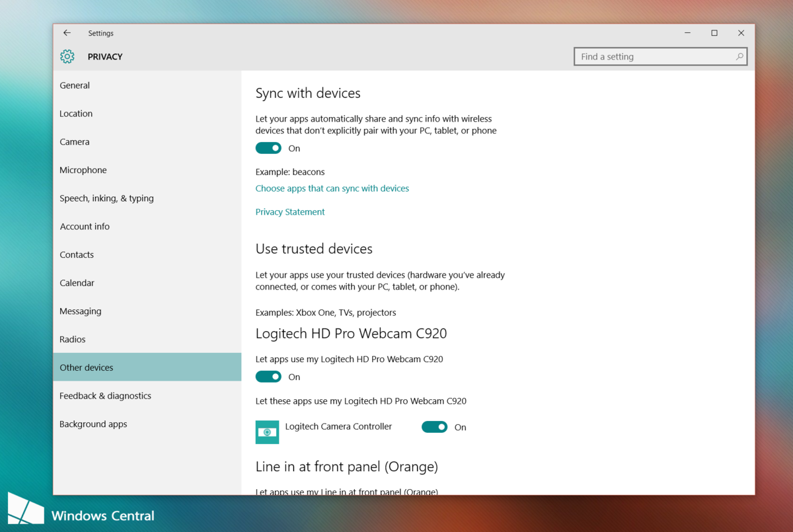
Task: Select Microphone in the sidebar
Action: tap(147, 170)
